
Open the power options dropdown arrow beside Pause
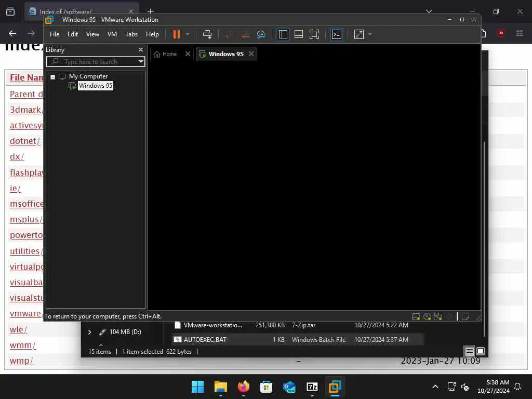coord(188,34)
